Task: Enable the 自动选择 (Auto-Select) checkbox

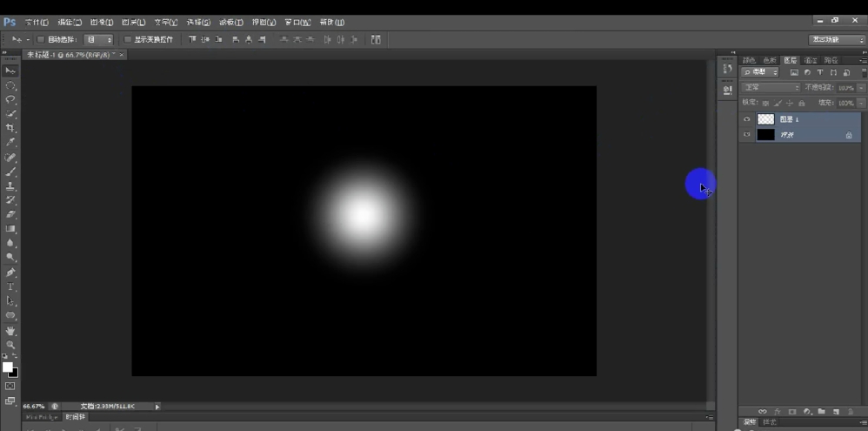Action: [x=41, y=40]
